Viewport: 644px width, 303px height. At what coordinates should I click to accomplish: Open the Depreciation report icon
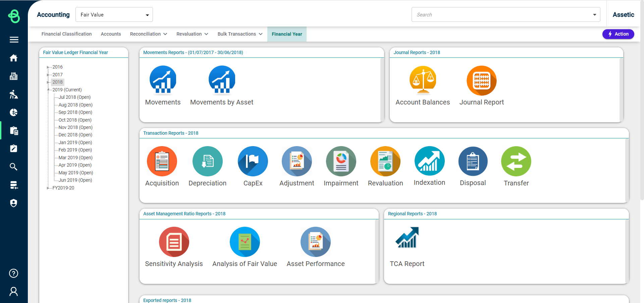click(x=207, y=161)
